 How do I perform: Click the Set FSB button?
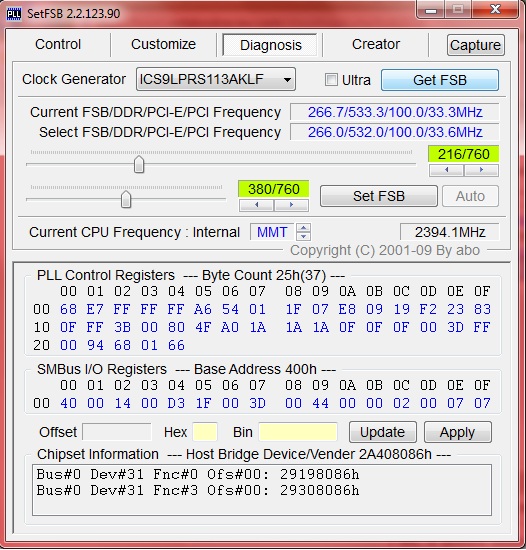pyautogui.click(x=379, y=196)
